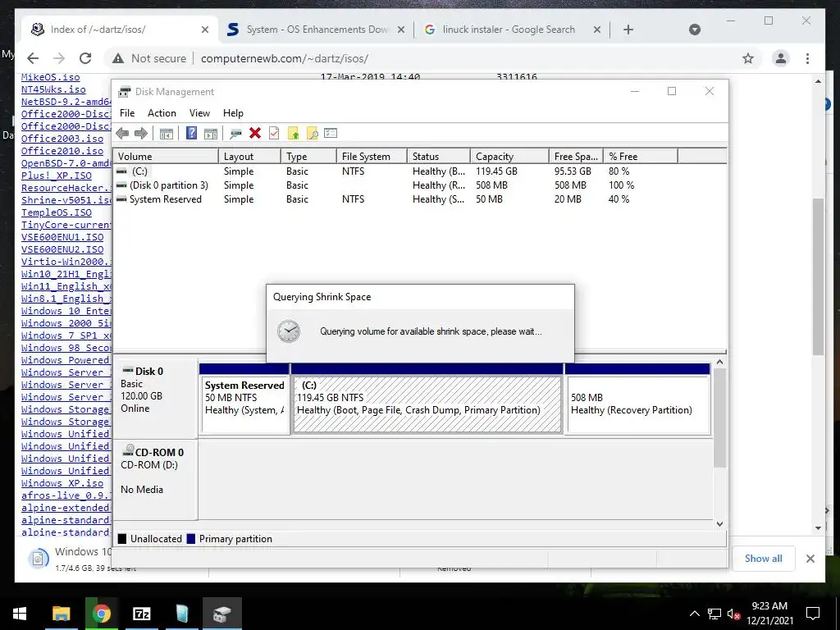Bookmark this page with the star icon

[748, 58]
